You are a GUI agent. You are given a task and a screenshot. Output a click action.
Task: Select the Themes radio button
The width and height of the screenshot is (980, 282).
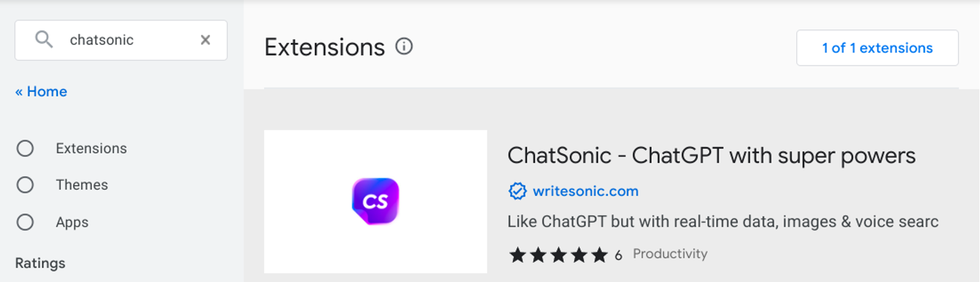(x=25, y=185)
